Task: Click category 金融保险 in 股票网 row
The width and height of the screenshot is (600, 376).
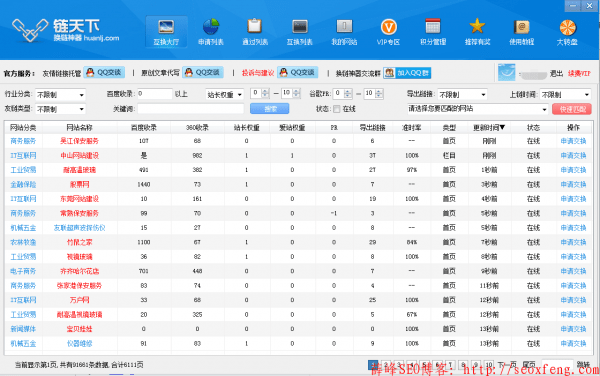Action: pos(23,184)
